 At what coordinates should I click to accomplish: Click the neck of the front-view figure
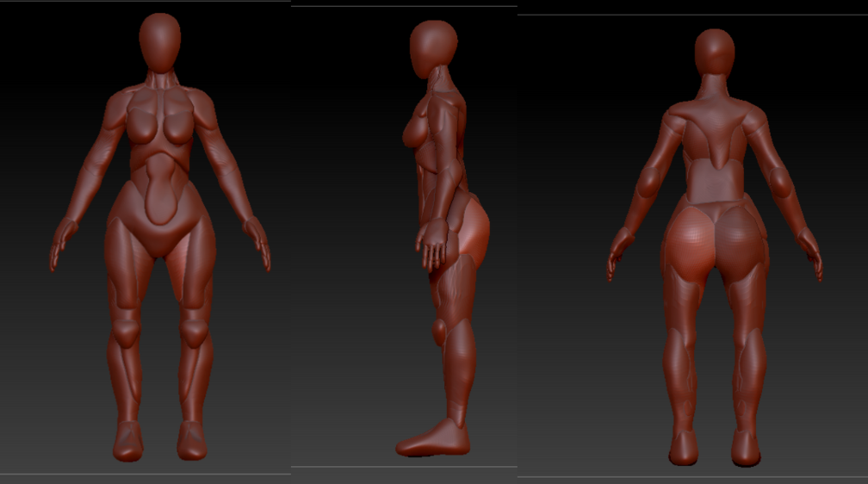(160, 81)
